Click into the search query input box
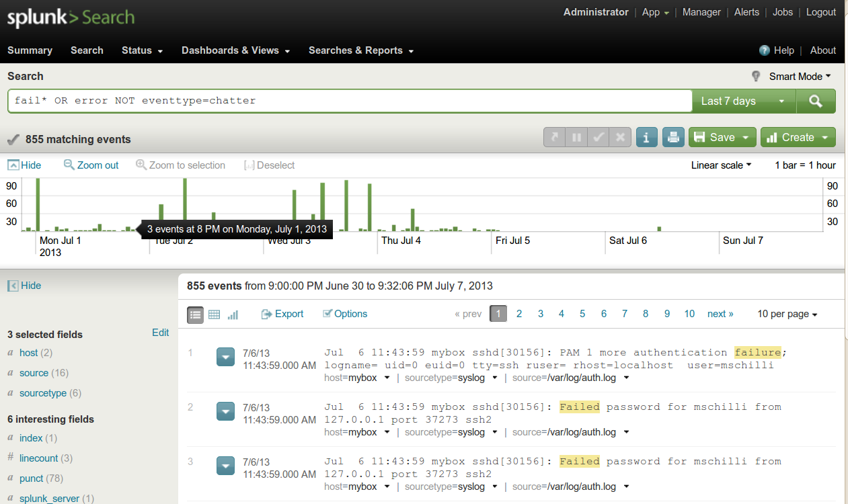Viewport: 848px width, 504px height. [x=350, y=101]
